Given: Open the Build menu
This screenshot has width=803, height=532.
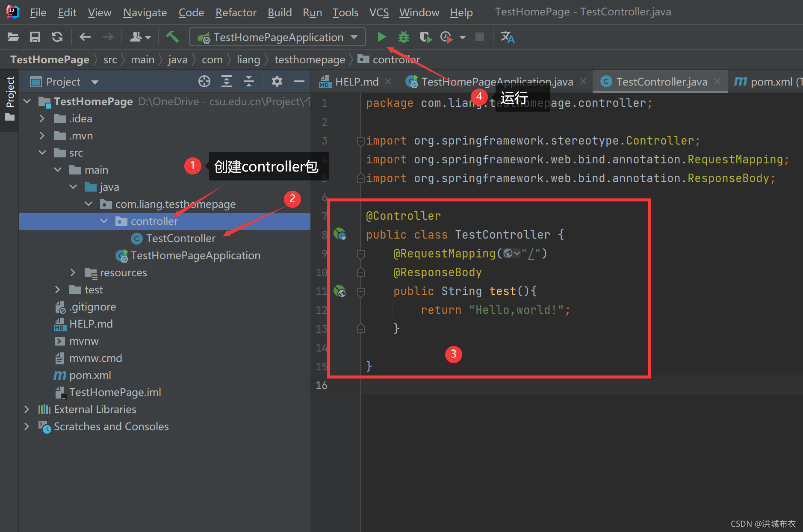Looking at the screenshot, I should click(x=280, y=12).
